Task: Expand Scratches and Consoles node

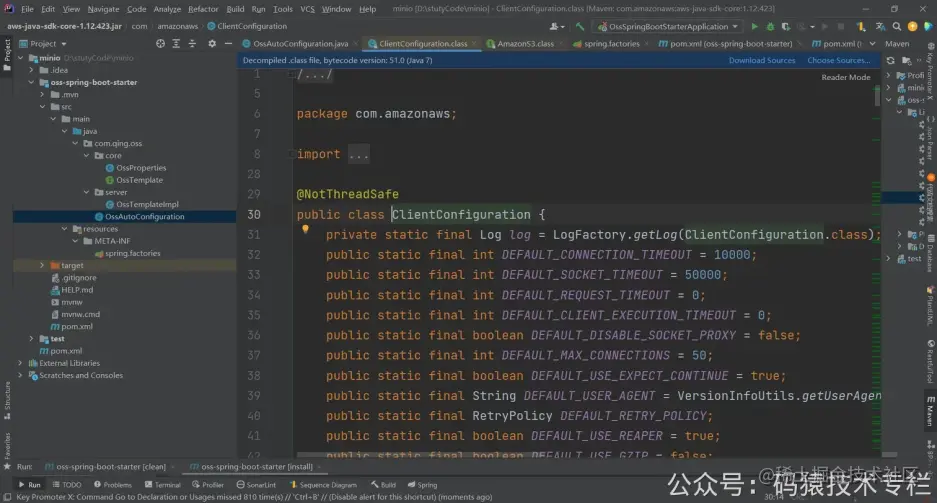Action: point(21,375)
